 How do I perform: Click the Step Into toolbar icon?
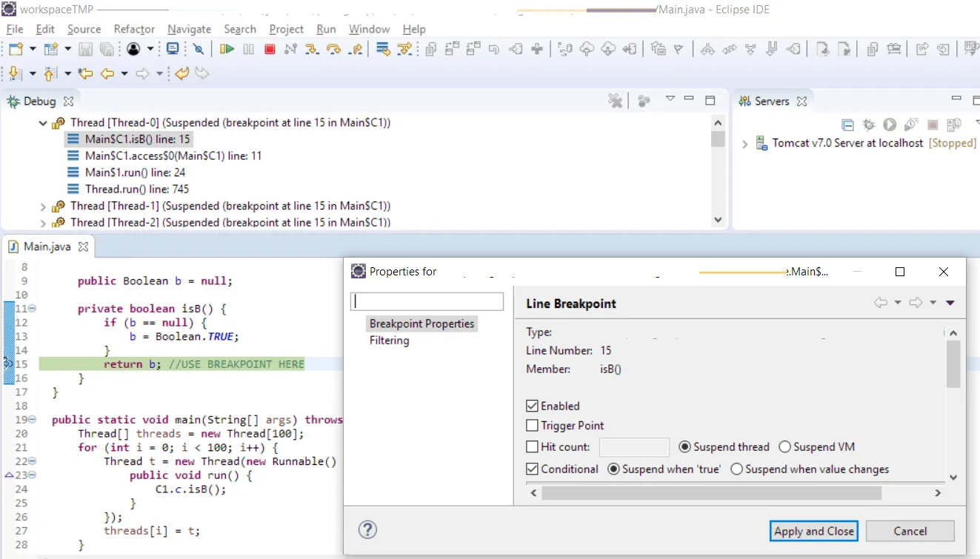coord(312,50)
